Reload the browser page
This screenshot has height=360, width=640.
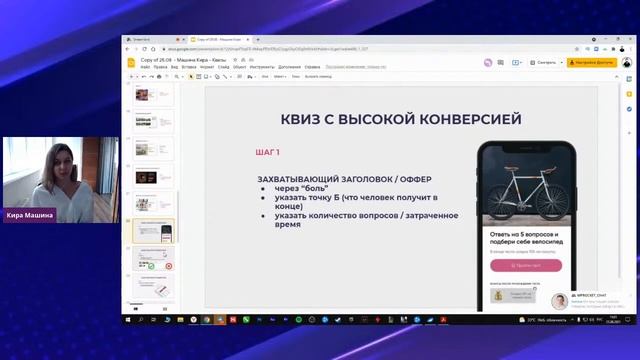coord(144,49)
